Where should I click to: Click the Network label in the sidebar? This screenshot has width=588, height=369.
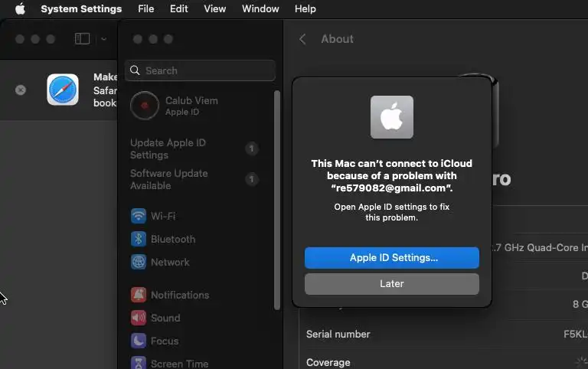170,262
